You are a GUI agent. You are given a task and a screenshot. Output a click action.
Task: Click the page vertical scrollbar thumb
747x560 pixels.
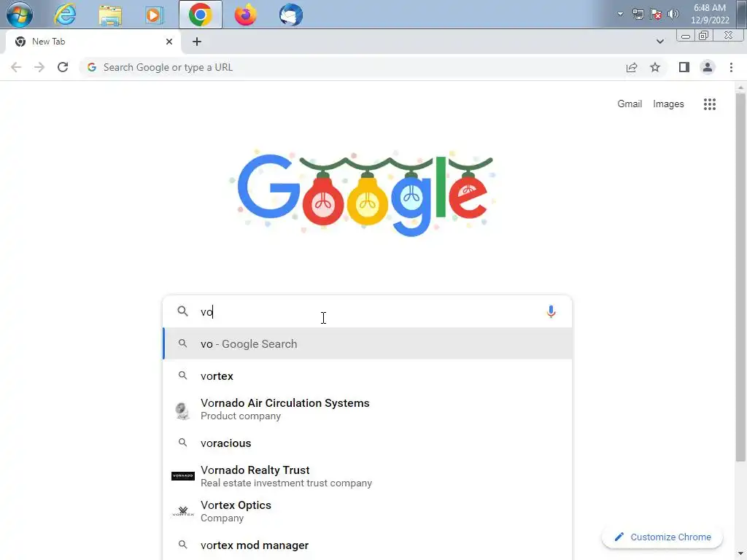(x=740, y=277)
